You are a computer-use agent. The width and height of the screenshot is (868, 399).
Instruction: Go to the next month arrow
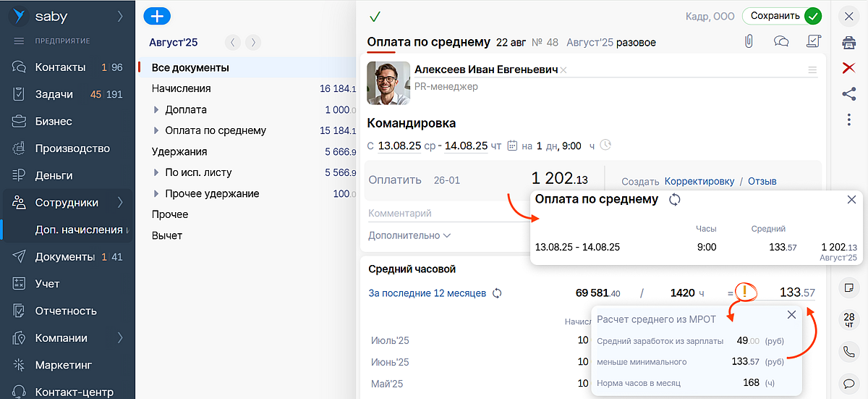[252, 42]
